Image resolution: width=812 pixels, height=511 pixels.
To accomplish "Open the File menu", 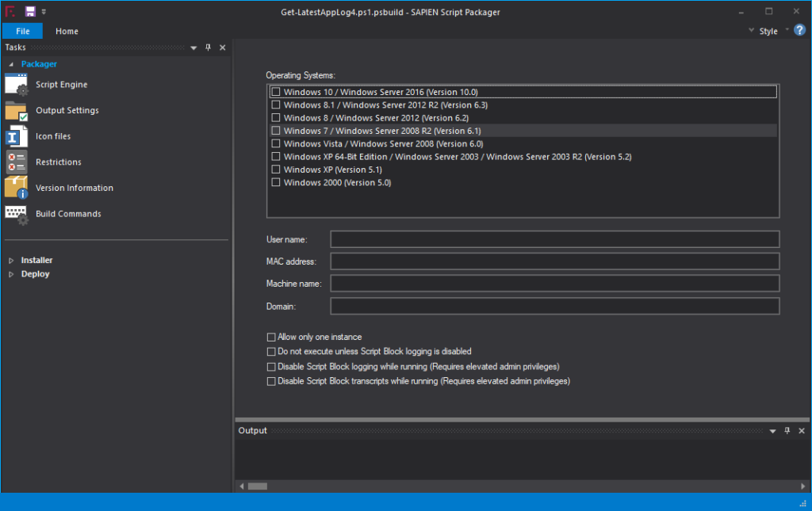I will point(22,31).
